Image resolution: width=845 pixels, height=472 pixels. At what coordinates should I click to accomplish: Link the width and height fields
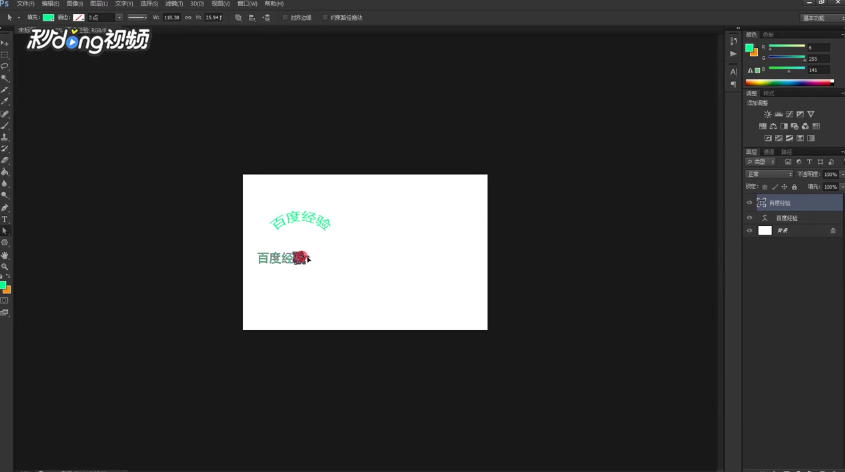pos(188,18)
